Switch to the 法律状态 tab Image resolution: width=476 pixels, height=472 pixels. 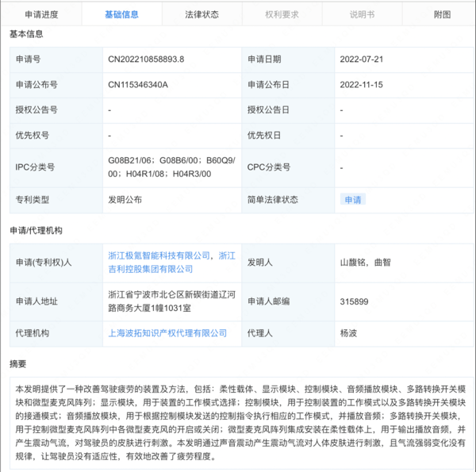point(202,14)
